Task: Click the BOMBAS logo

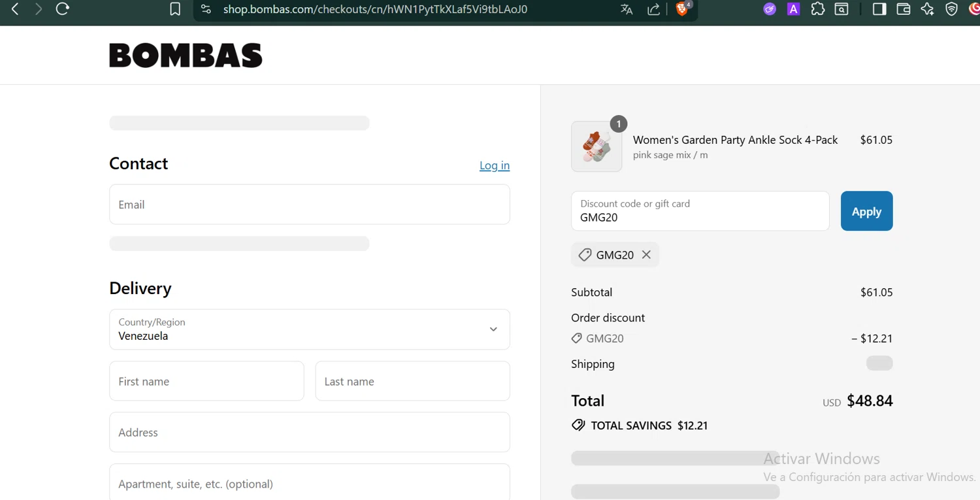Action: pos(186,56)
